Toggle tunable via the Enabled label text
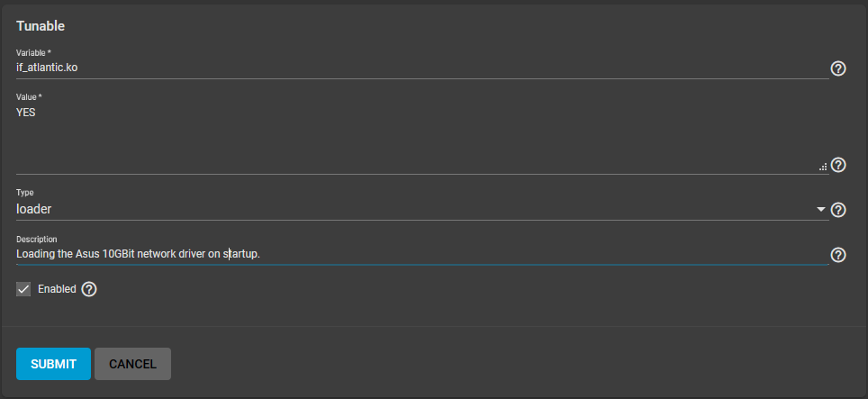 (x=57, y=289)
